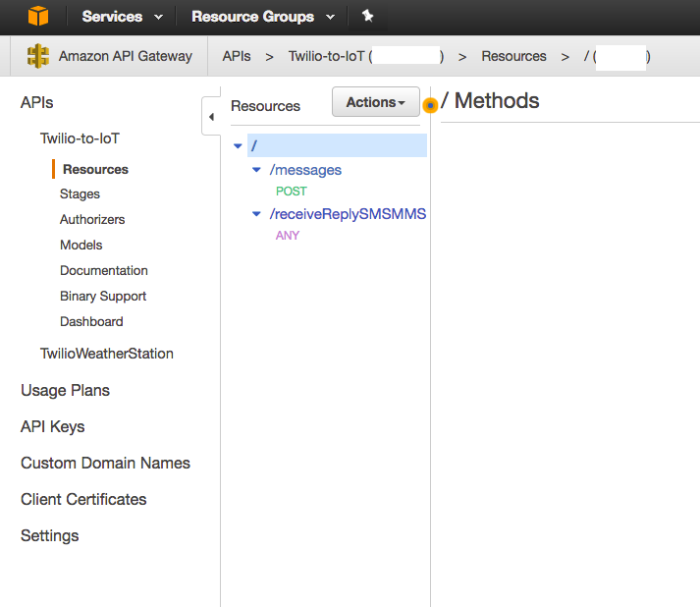This screenshot has height=607, width=700.
Task: Open Client Certificates in the sidebar
Action: point(83,499)
